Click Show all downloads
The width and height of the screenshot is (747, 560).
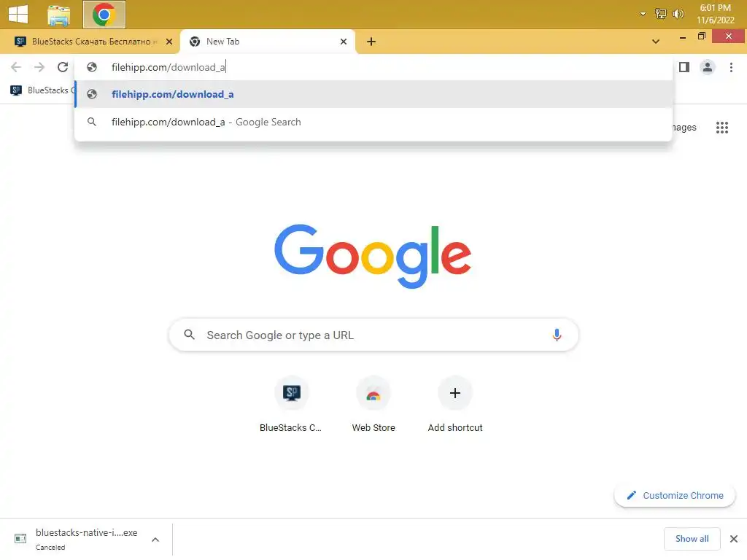(x=692, y=539)
